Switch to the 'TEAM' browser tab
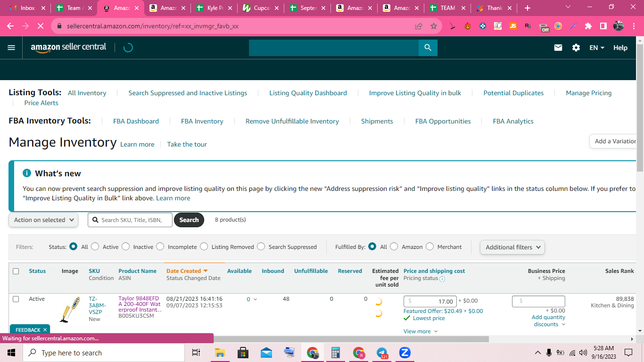The width and height of the screenshot is (644, 362). (448, 8)
